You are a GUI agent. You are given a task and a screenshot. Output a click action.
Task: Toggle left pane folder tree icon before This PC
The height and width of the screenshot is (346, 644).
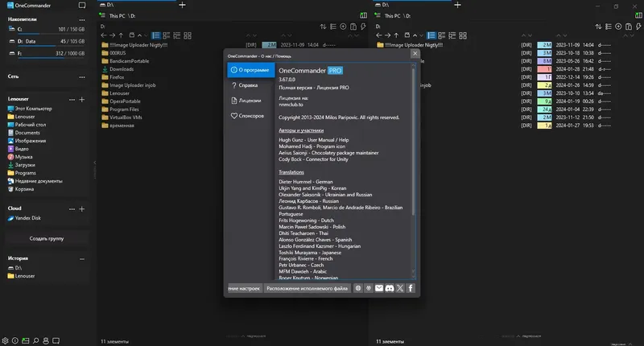pyautogui.click(x=102, y=15)
